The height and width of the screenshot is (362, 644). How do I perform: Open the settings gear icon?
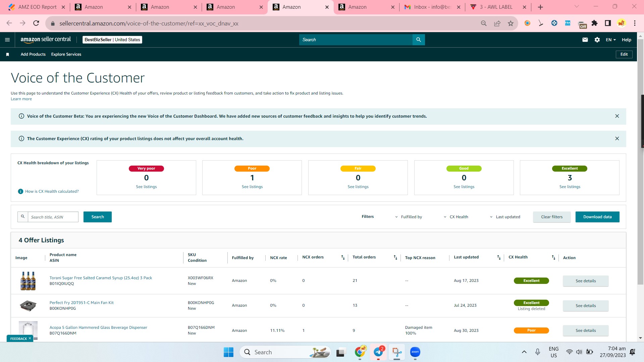[x=597, y=40]
